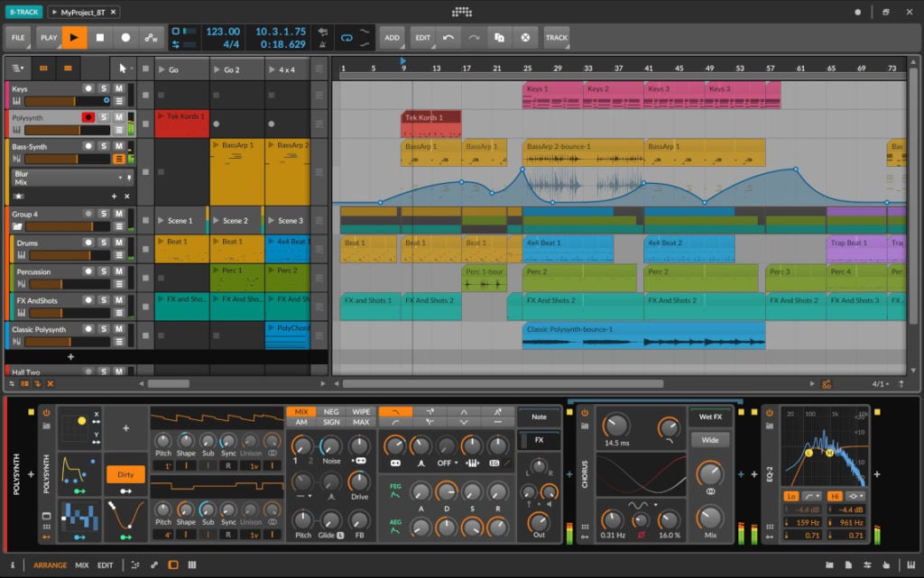
Task: Open the EDIT dropdown menu
Action: (422, 38)
